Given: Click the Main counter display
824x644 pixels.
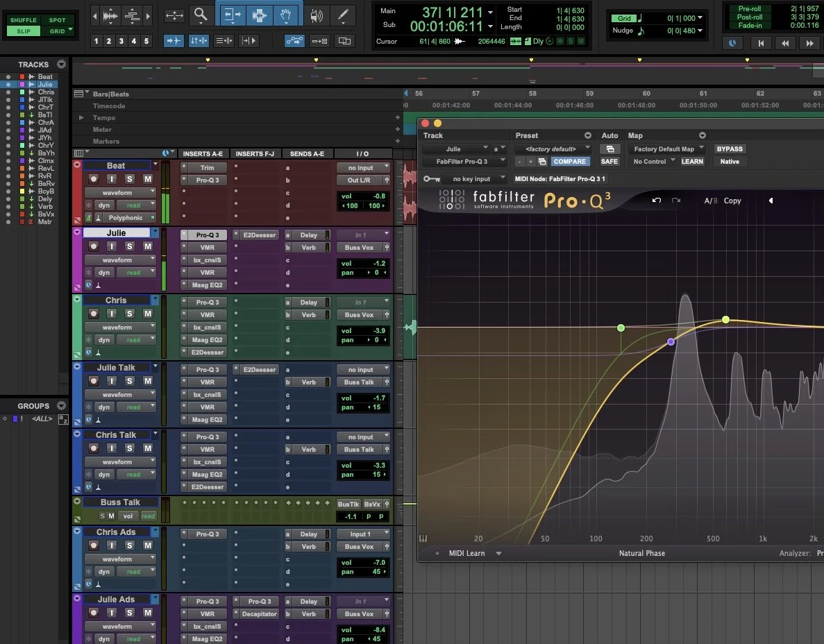Looking at the screenshot, I should [x=452, y=12].
